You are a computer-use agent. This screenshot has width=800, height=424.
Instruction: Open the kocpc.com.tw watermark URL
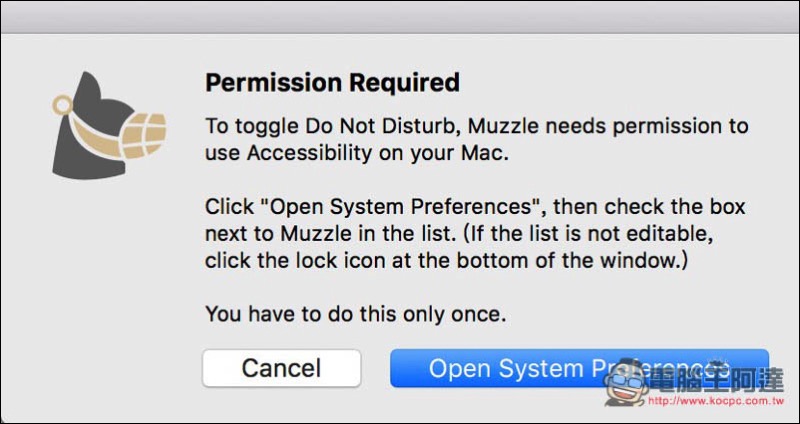click(716, 401)
